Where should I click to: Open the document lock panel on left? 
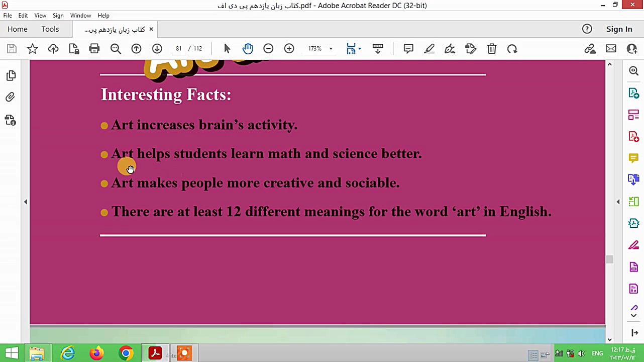(11, 121)
